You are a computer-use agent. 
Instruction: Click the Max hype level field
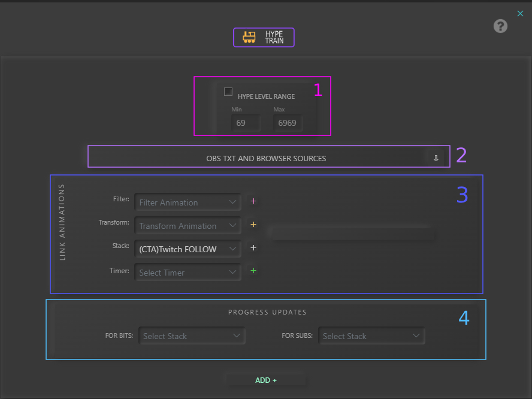tap(288, 123)
